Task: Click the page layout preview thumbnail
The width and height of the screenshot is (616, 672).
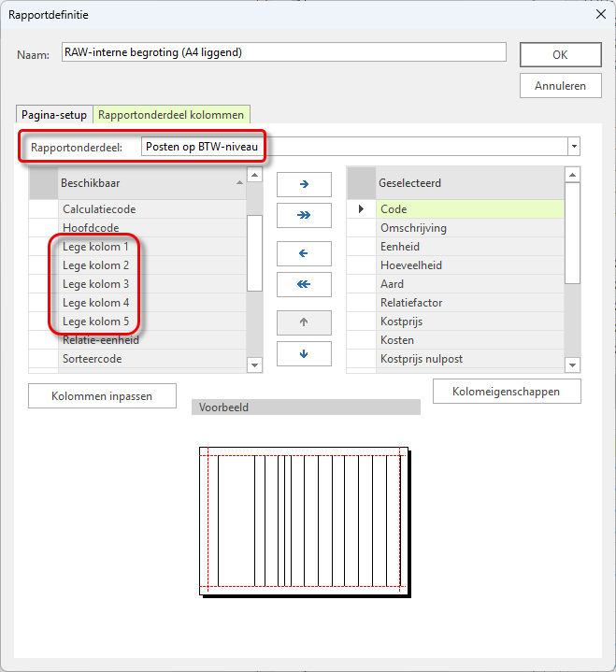Action: (x=305, y=522)
